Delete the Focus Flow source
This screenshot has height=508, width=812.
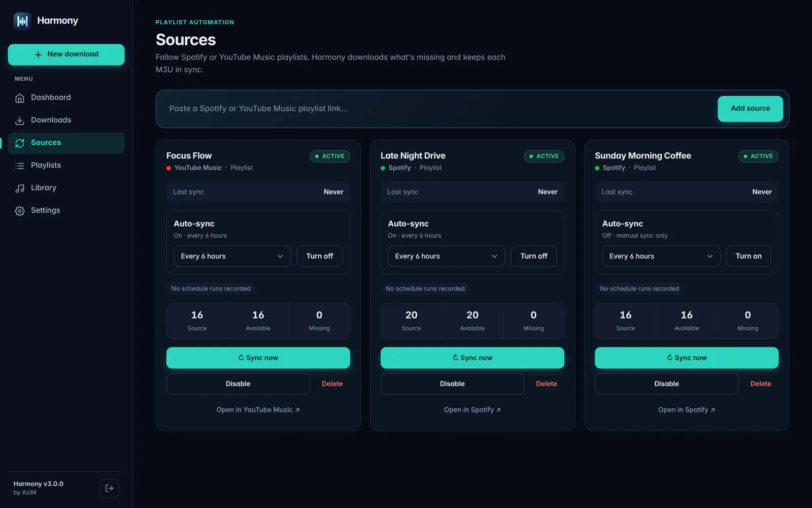(x=332, y=384)
